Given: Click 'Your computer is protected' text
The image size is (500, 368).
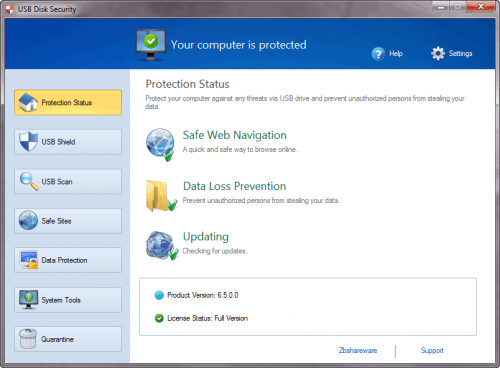Looking at the screenshot, I should [x=239, y=45].
